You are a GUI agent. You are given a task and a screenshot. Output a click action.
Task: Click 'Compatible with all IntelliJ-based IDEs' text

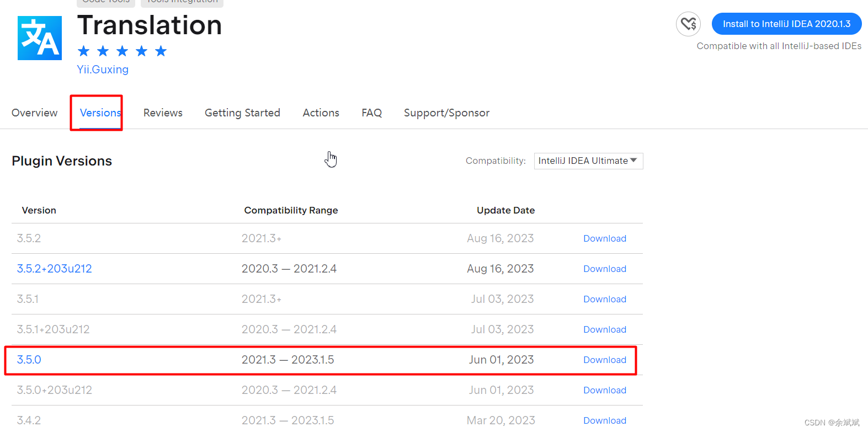click(x=779, y=46)
